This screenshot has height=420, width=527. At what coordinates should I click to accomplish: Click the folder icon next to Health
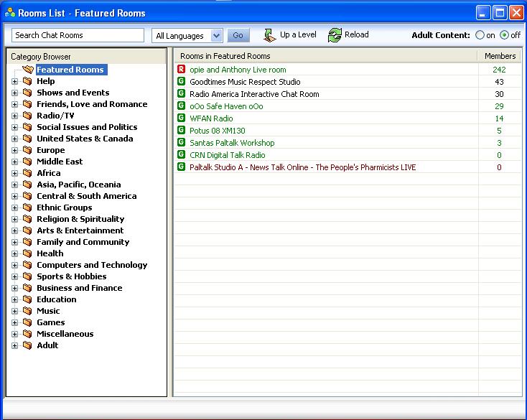(27, 253)
